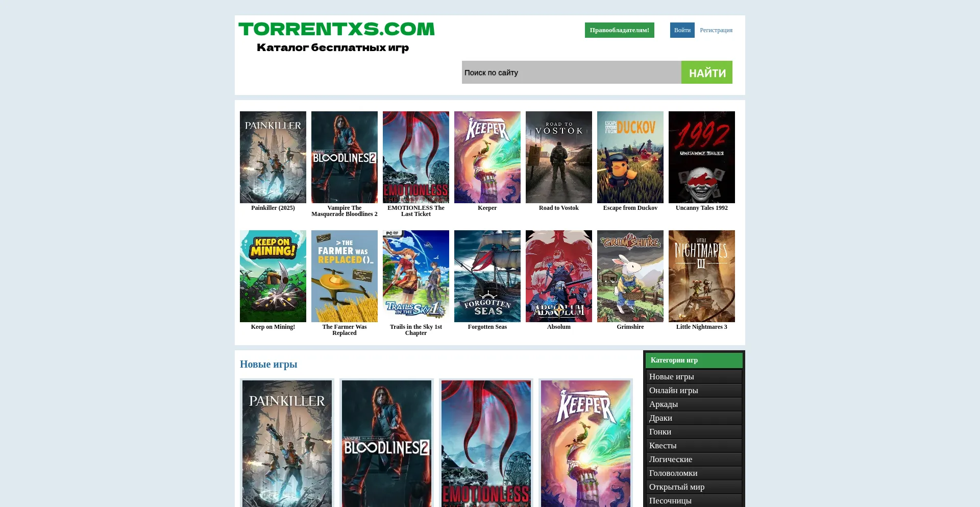Click the TORRENTXS.COM site logo
The height and width of the screenshot is (507, 980).
(x=336, y=29)
